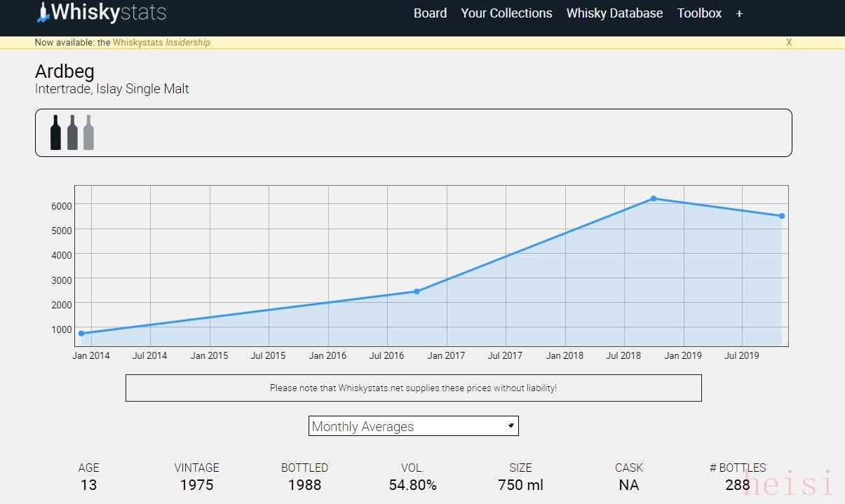Click the price liability disclaimer box
Viewport: 845px width, 504px height.
tap(413, 388)
